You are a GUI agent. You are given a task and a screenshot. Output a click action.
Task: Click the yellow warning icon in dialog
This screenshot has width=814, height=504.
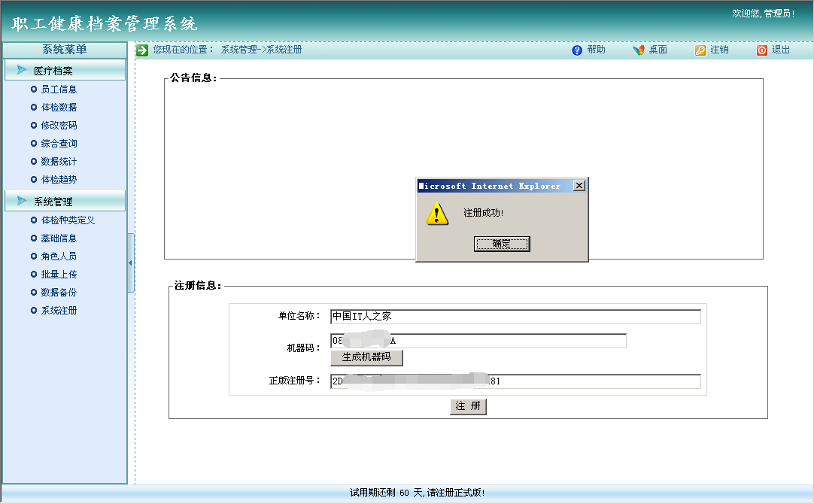(437, 214)
